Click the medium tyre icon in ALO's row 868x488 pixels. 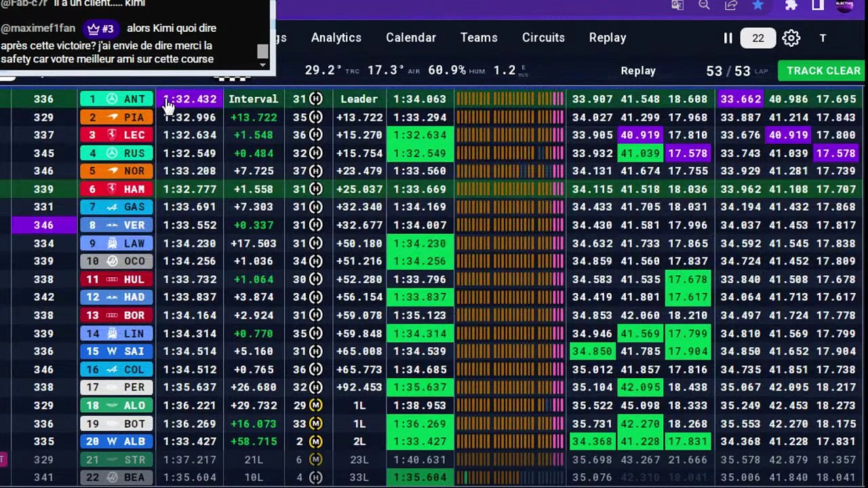316,405
